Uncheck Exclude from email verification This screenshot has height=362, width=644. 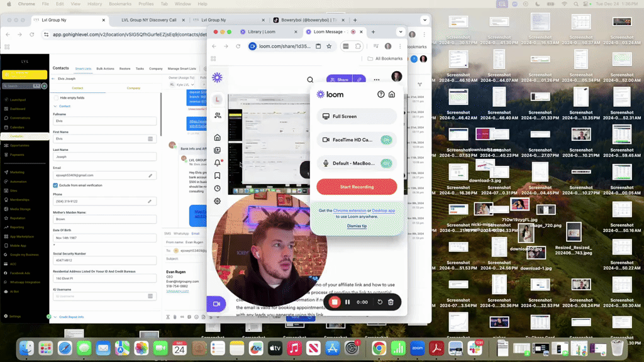click(x=55, y=185)
